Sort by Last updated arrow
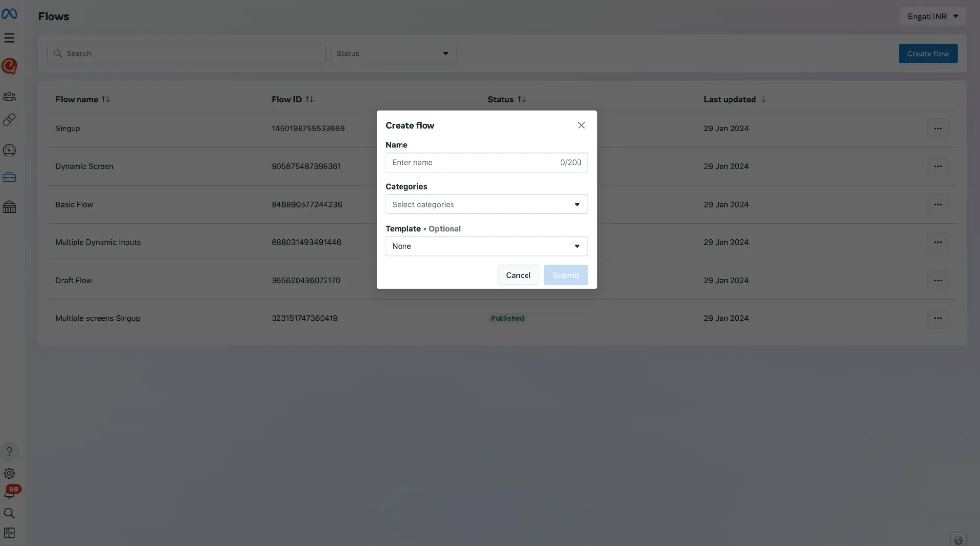Image resolution: width=980 pixels, height=546 pixels. [x=764, y=99]
